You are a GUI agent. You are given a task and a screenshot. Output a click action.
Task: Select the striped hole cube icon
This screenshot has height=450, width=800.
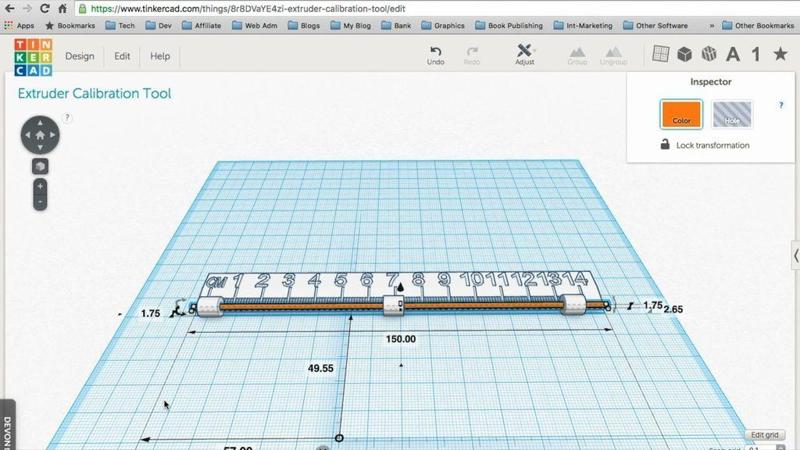tap(709, 54)
